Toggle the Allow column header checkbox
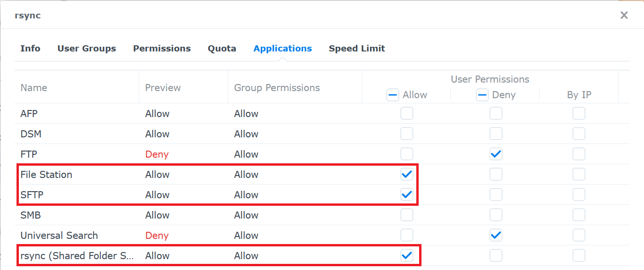Screen dimensions: 644x270 coord(393,95)
